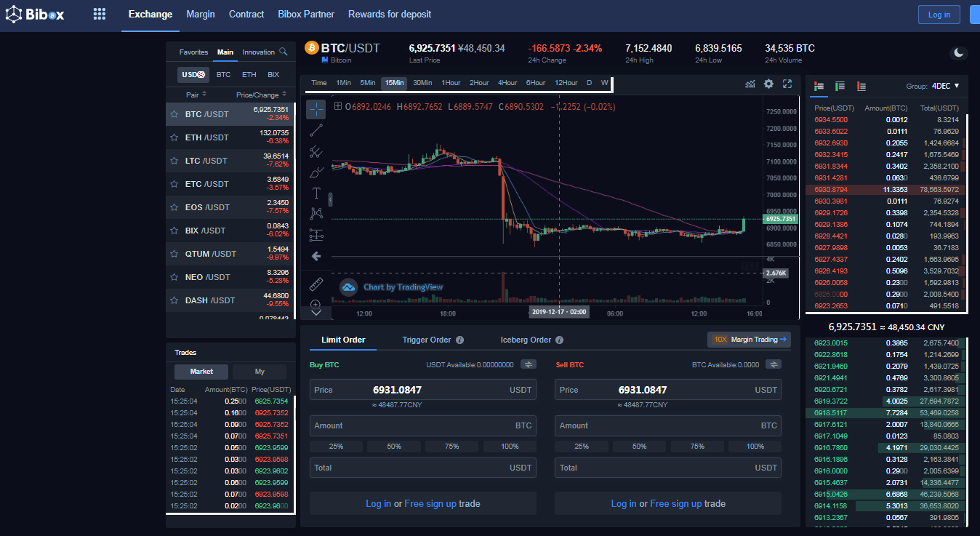The width and height of the screenshot is (980, 536).
Task: Click Iceberg Order info icon
Action: (x=559, y=340)
